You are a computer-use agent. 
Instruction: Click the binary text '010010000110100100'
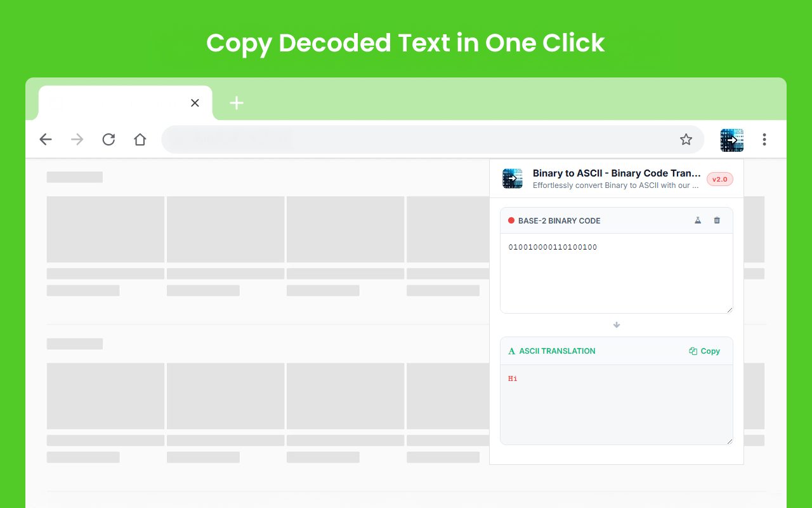point(553,247)
